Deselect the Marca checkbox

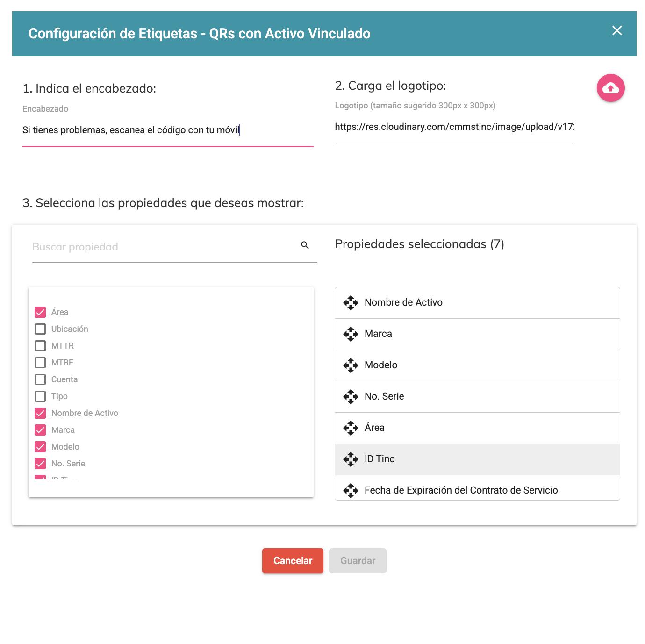(41, 430)
